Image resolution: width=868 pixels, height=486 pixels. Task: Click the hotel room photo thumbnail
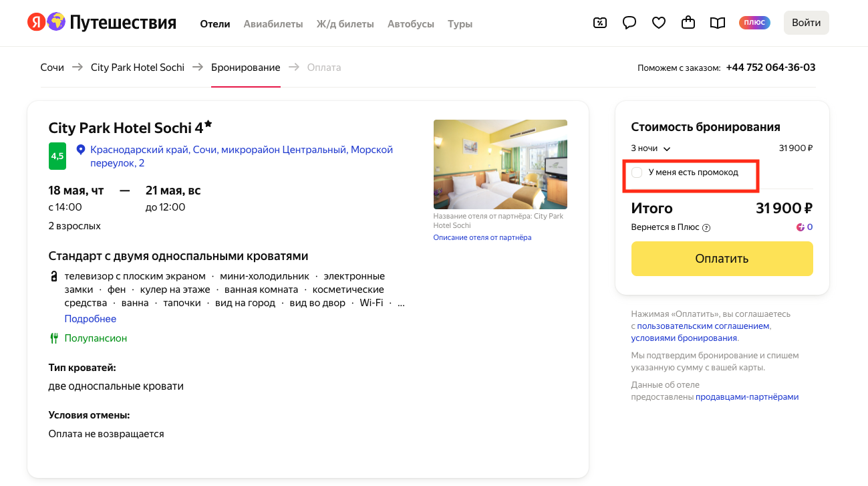[500, 164]
